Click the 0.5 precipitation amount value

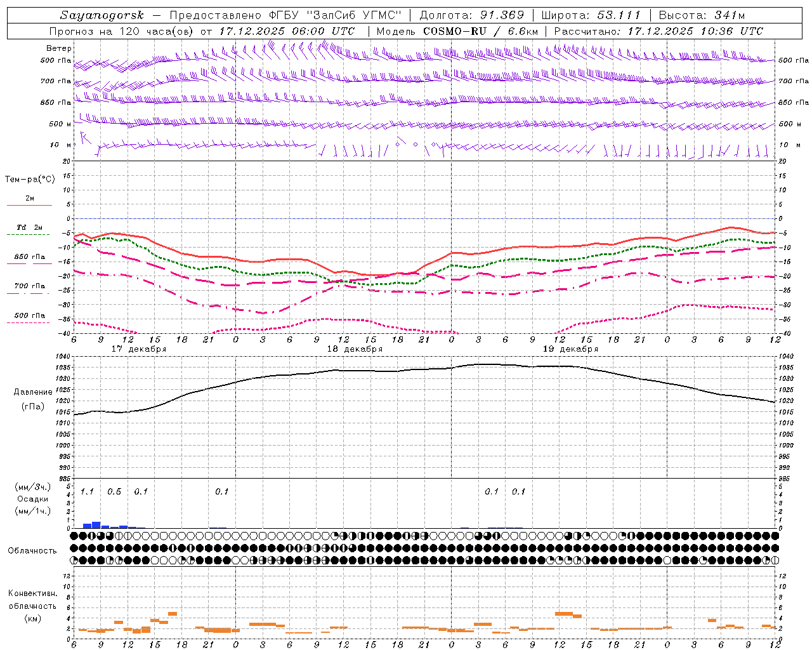click(x=114, y=491)
